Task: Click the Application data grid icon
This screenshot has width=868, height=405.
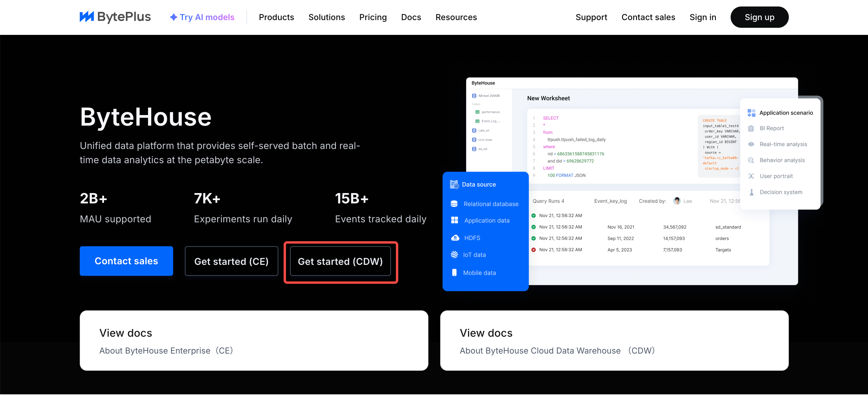Action: 454,220
